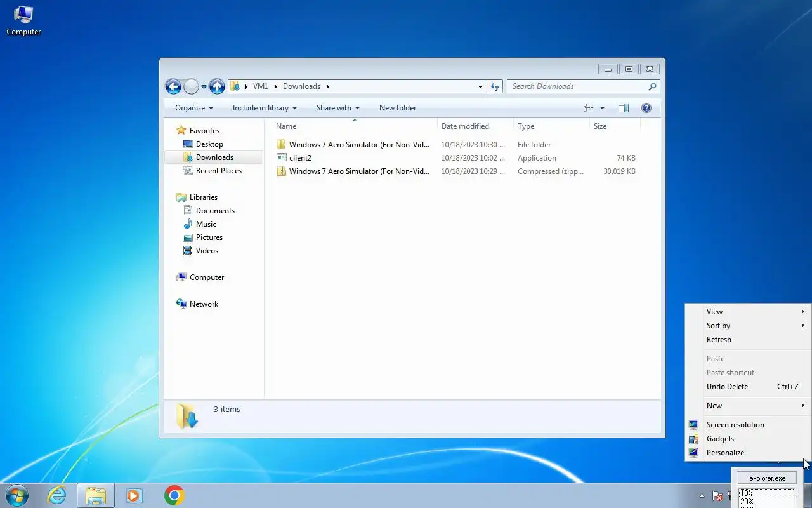Viewport: 812px width, 508px height.
Task: Go back with the Explorer Back arrow
Action: [x=173, y=86]
